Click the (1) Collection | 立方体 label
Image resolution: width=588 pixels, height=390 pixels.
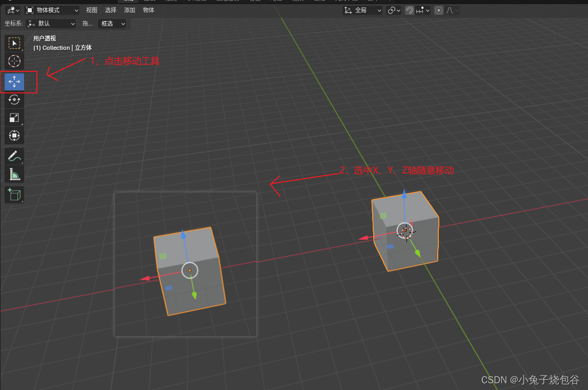pyautogui.click(x=63, y=48)
